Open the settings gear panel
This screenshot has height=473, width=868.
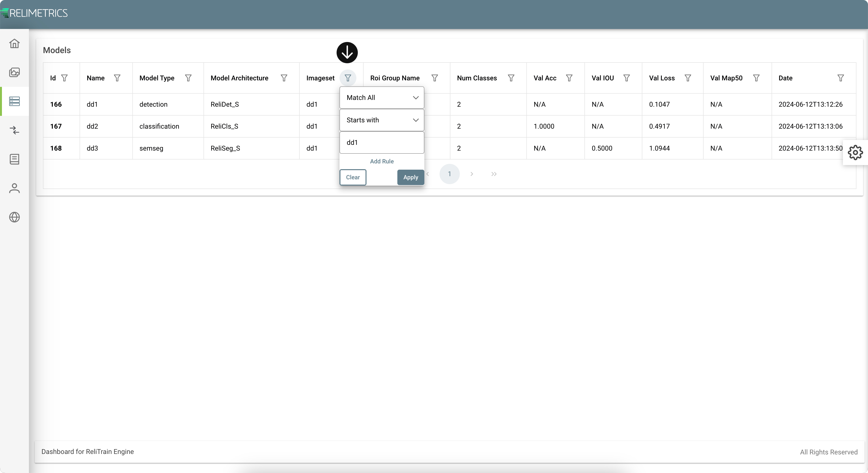(855, 153)
